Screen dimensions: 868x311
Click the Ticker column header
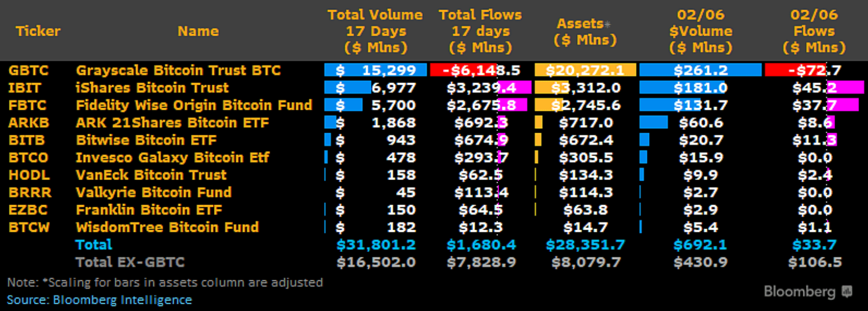tap(38, 31)
